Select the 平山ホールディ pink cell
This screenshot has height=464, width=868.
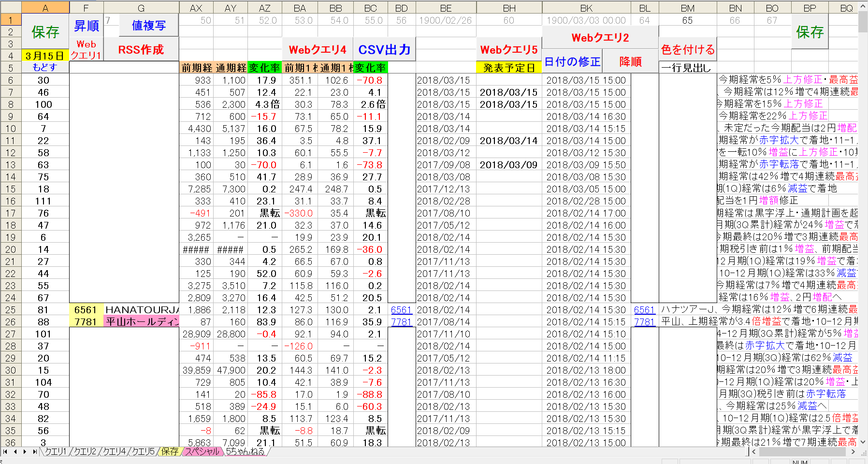141,322
